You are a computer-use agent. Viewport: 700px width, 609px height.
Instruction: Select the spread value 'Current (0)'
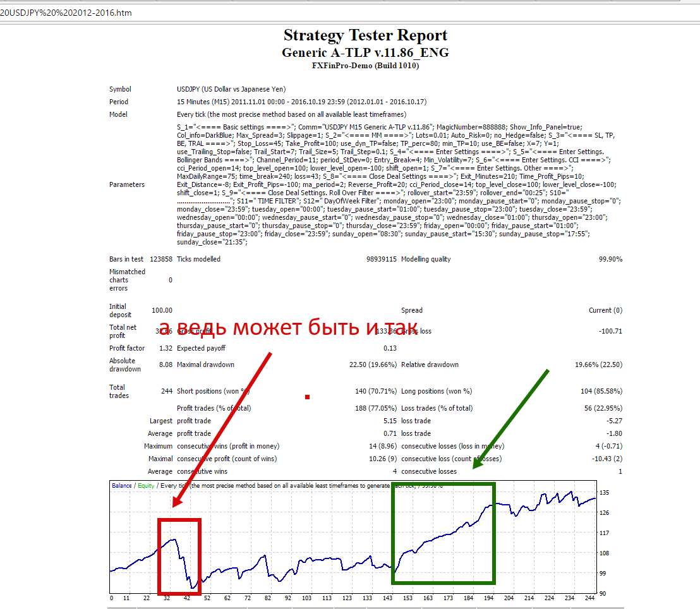[605, 310]
